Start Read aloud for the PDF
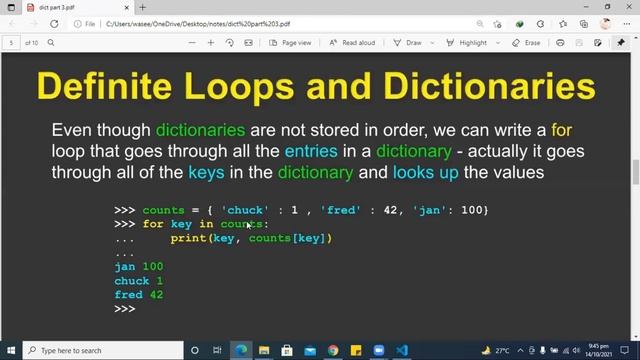The height and width of the screenshot is (360, 640). coord(352,42)
